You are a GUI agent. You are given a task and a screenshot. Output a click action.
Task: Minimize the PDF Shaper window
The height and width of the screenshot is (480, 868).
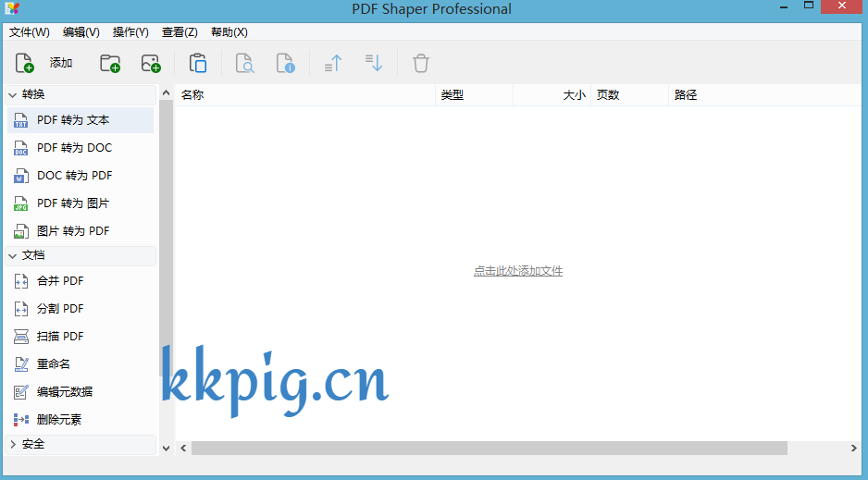tap(784, 7)
